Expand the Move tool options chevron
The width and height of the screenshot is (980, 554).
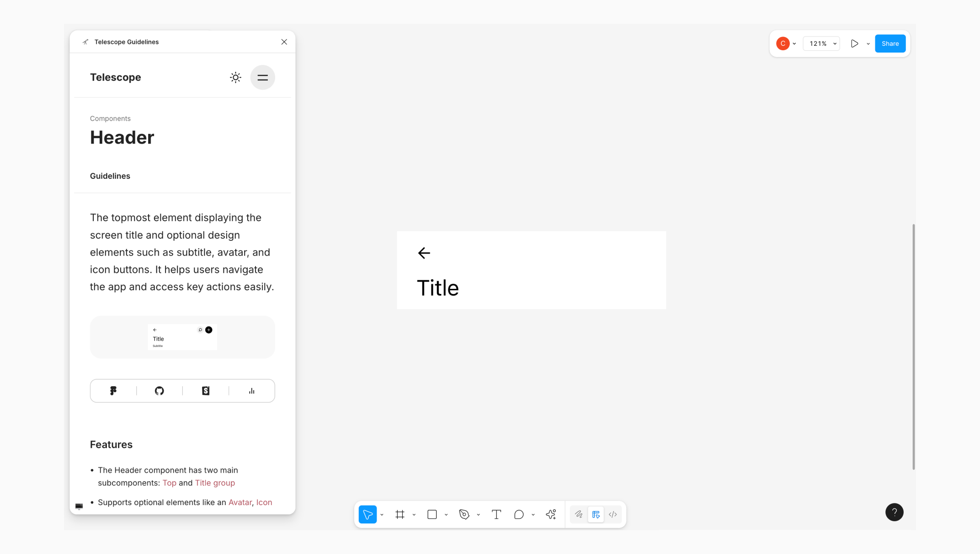(x=382, y=515)
